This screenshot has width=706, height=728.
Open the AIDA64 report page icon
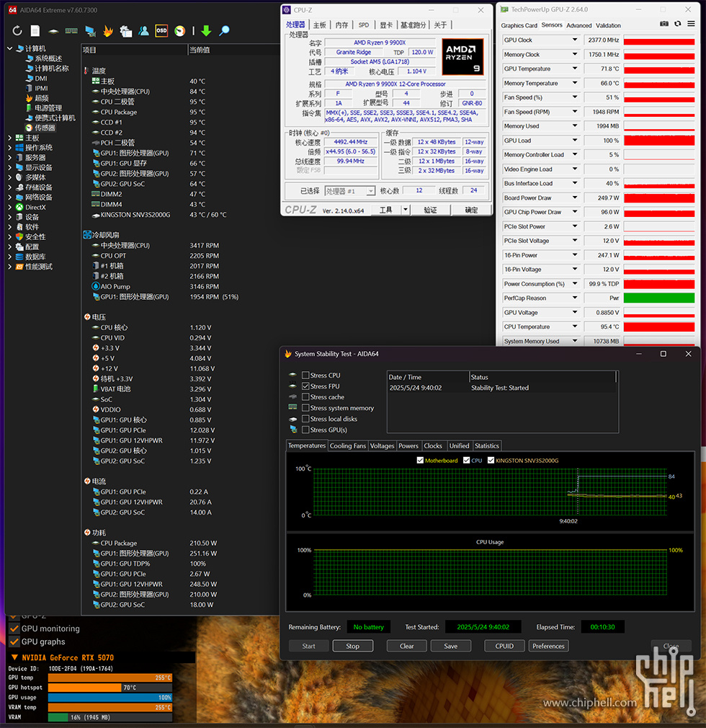click(x=35, y=31)
